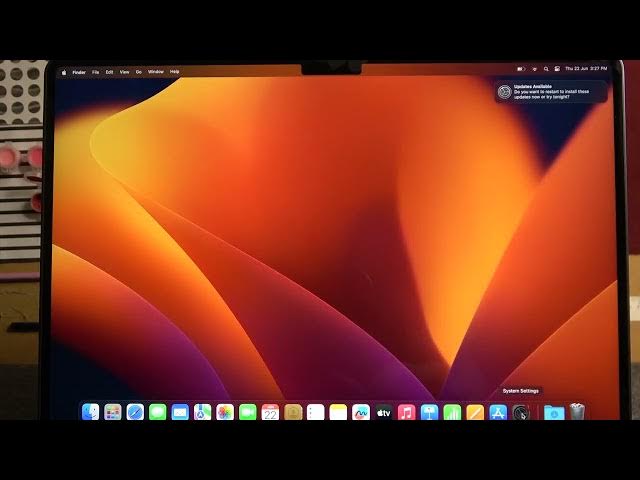Viewport: 640px width, 480px height.
Task: Open Numbers from the Dock
Action: [452, 412]
